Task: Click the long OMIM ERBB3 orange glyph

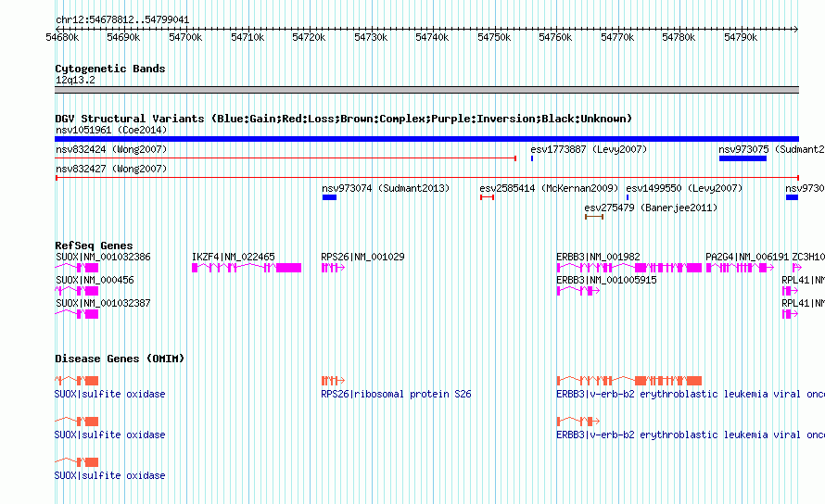Action: (x=629, y=381)
